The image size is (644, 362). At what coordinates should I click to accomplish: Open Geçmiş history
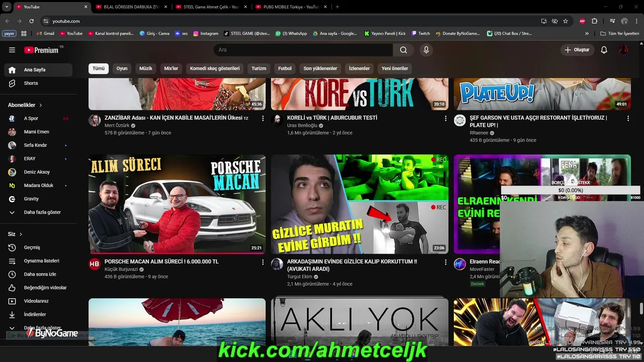pyautogui.click(x=39, y=247)
